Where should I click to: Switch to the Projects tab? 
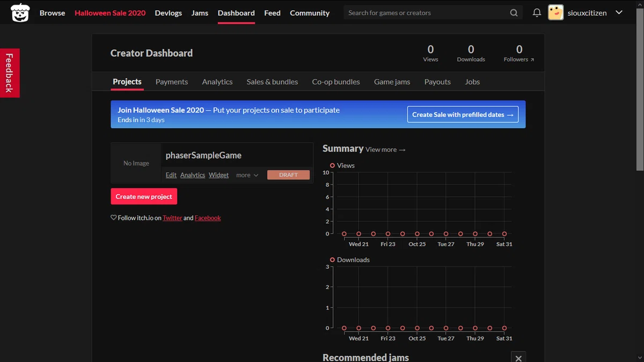tap(127, 82)
